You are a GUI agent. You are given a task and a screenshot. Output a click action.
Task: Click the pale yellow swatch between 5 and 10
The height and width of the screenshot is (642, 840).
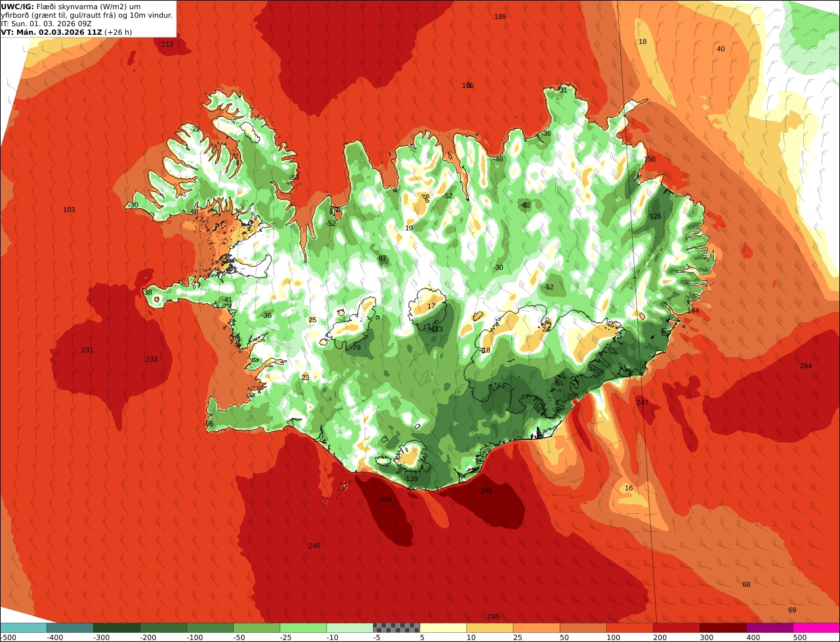[x=443, y=628]
